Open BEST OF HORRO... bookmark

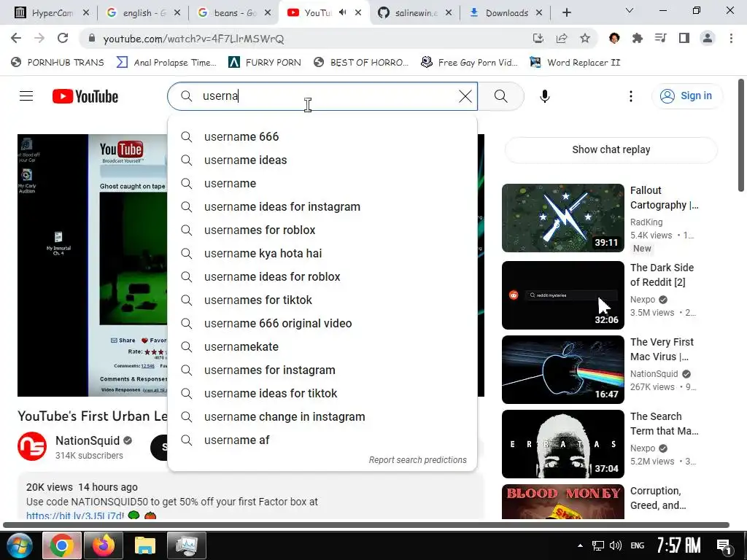pos(360,63)
